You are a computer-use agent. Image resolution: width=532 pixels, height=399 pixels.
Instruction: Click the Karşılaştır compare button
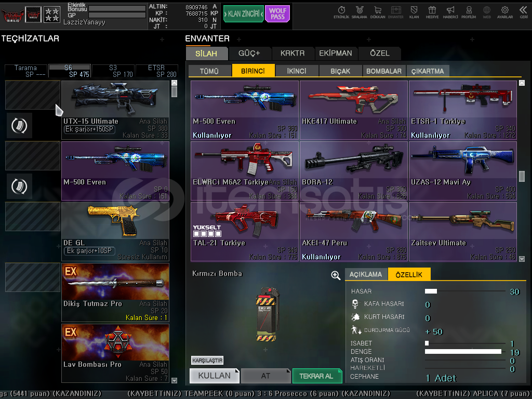click(207, 360)
